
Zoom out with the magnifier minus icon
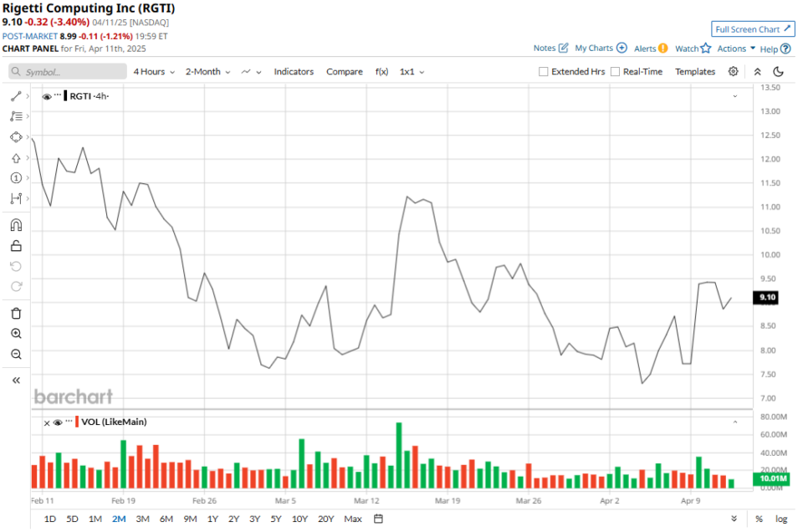tap(16, 355)
